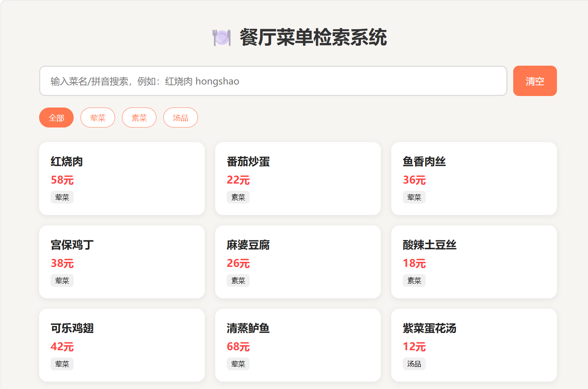Click the 汤品 tag under 紫菜蛋花汤
588x389 pixels.
point(414,364)
